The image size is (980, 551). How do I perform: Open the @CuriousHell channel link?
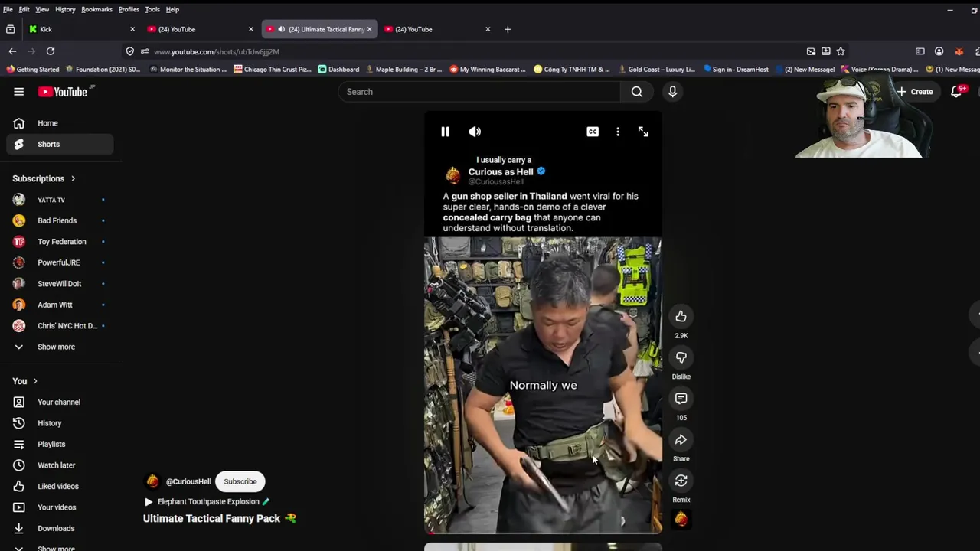coord(188,481)
